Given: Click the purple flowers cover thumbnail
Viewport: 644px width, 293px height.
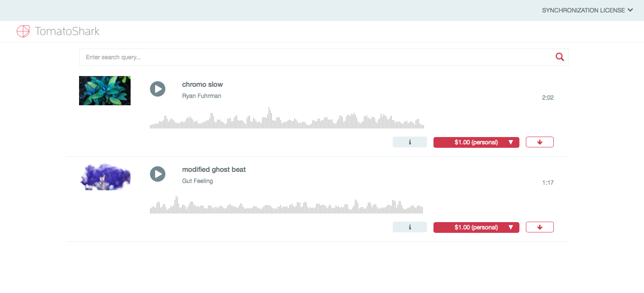Looking at the screenshot, I should (105, 177).
